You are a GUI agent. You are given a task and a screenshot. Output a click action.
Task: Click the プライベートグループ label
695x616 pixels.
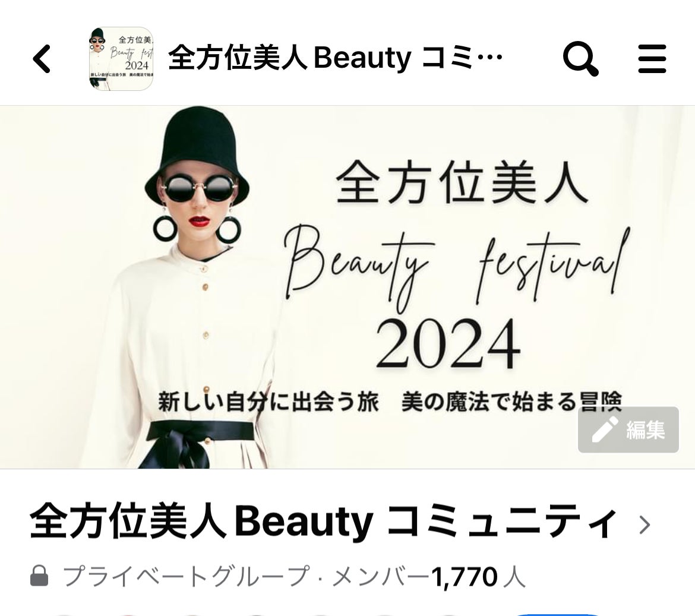point(187,577)
